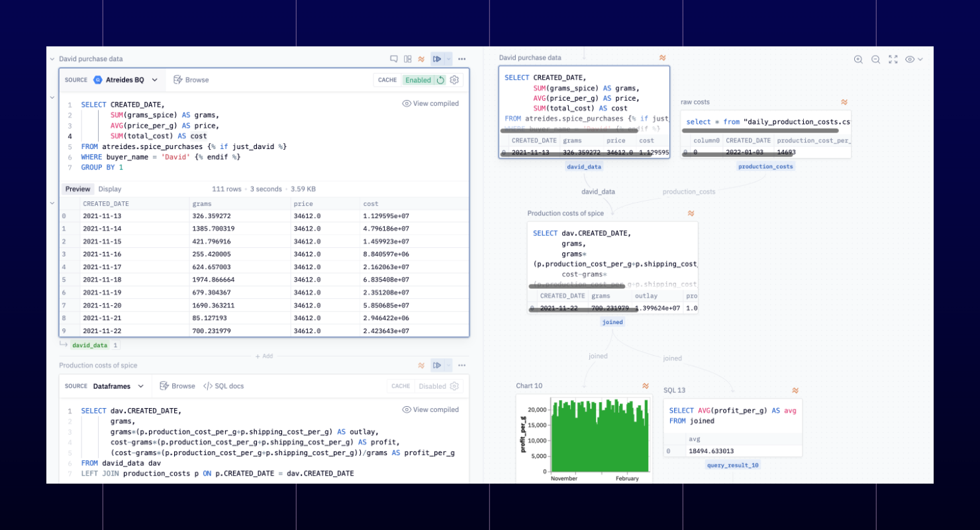Refresh the cache beside the Enabled badge

[x=440, y=79]
